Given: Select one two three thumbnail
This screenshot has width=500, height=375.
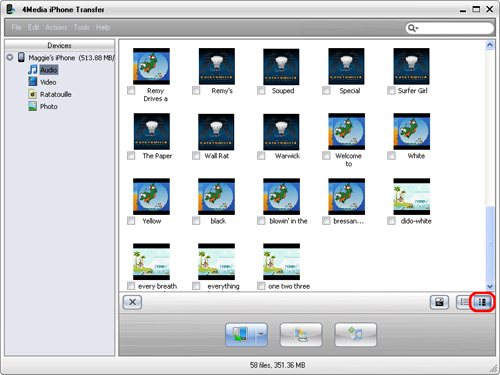Looking at the screenshot, I should 281,262.
